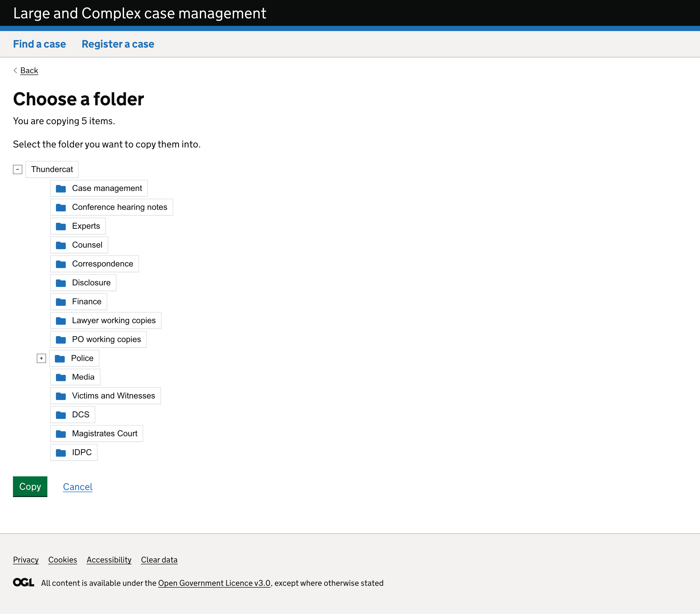The height and width of the screenshot is (614, 700).
Task: Click the folder icon beside Media
Action: click(61, 377)
